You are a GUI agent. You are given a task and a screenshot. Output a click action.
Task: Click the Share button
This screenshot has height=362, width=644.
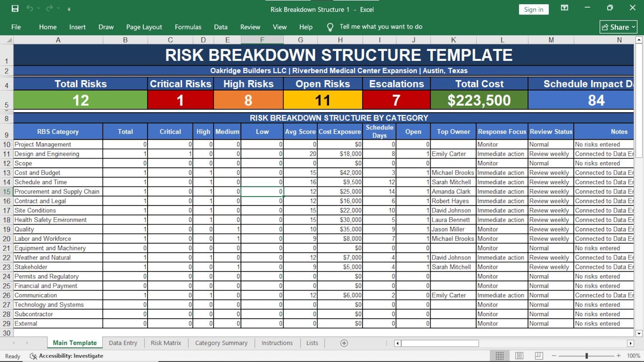click(x=618, y=27)
